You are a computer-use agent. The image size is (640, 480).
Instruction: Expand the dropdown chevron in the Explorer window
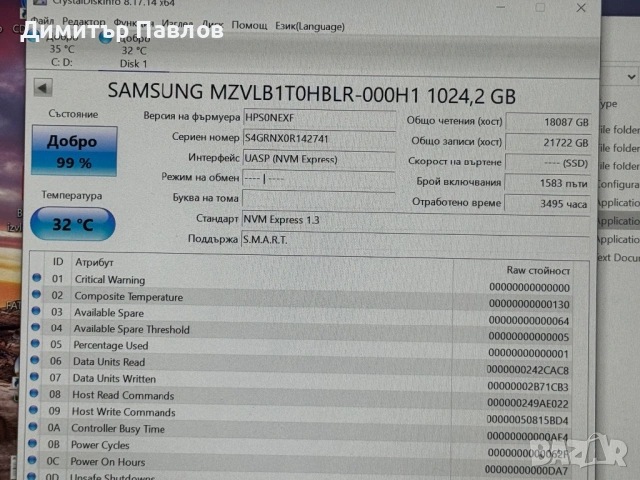pos(631,77)
